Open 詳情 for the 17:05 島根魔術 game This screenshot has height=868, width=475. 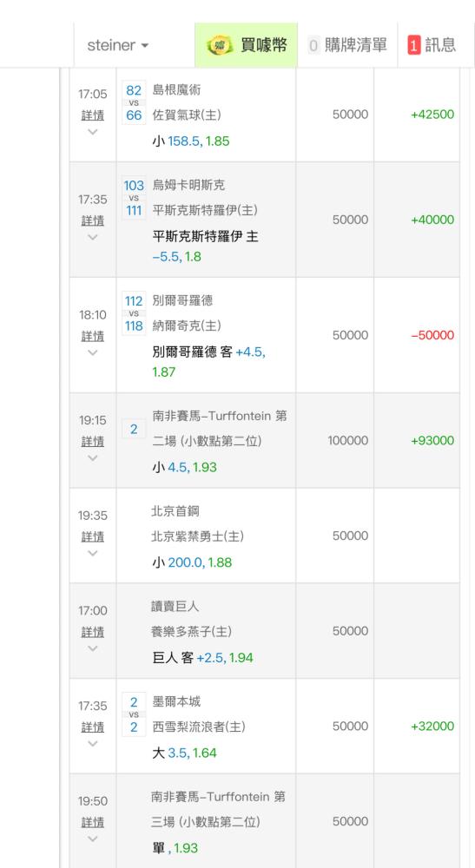click(92, 115)
